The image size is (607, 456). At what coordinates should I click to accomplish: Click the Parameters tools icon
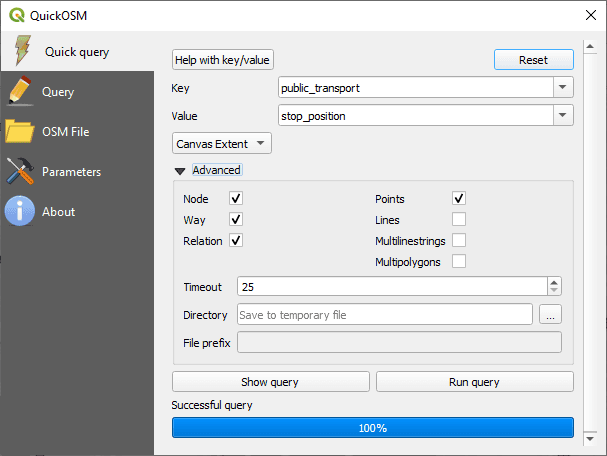point(20,172)
